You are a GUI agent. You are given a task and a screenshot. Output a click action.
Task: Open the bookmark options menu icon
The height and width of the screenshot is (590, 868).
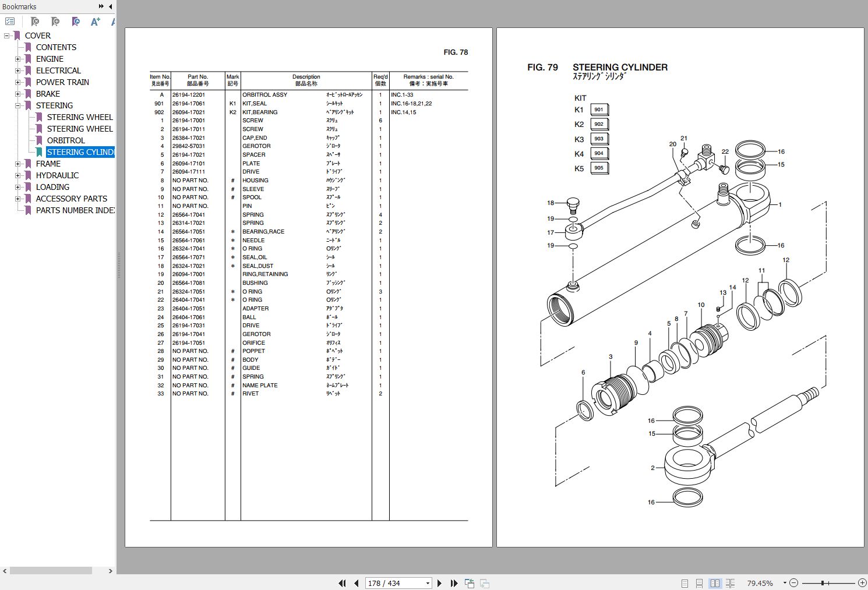(x=10, y=21)
